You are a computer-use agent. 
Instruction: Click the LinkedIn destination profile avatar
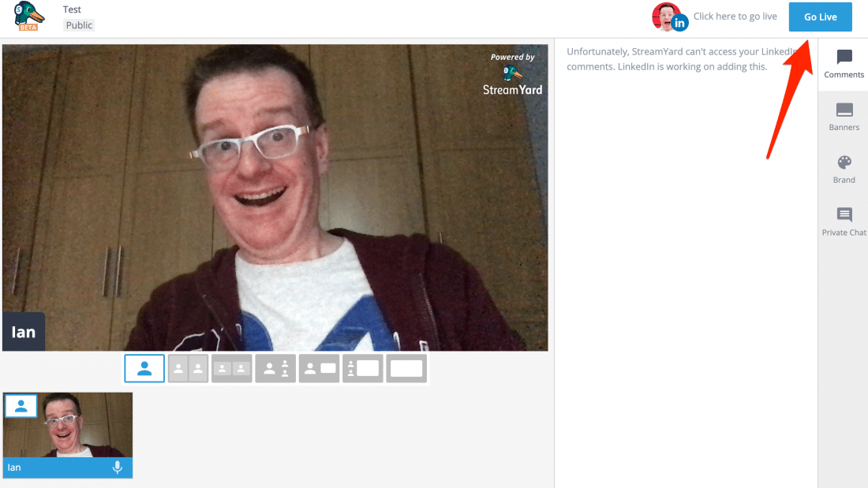(x=668, y=17)
